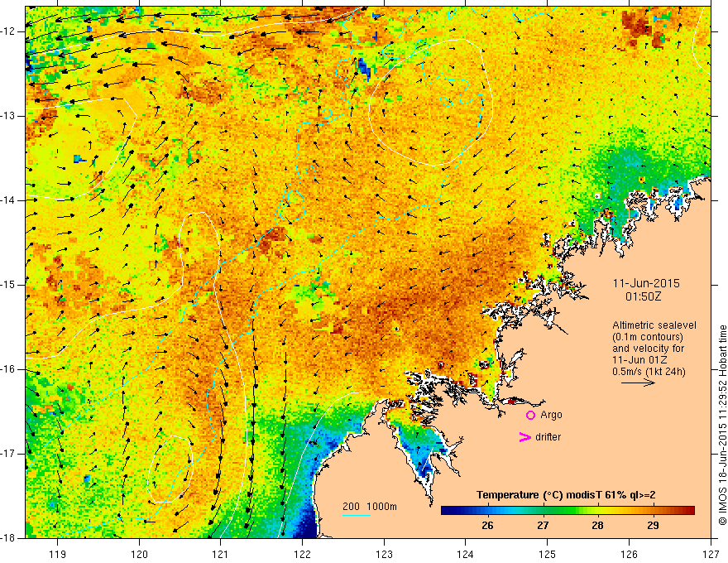Image resolution: width=728 pixels, height=563 pixels.
Task: Click the '120' longitude axis label
Action: pyautogui.click(x=139, y=554)
